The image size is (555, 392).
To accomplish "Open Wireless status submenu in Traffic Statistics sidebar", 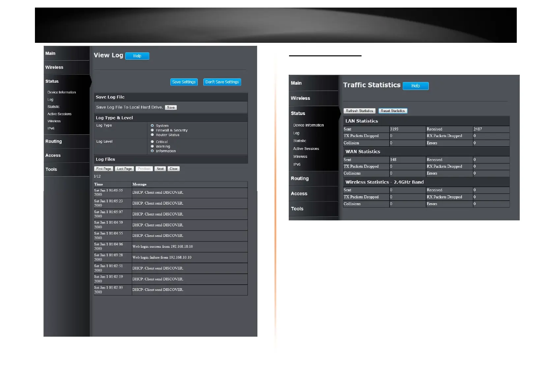I will click(300, 157).
